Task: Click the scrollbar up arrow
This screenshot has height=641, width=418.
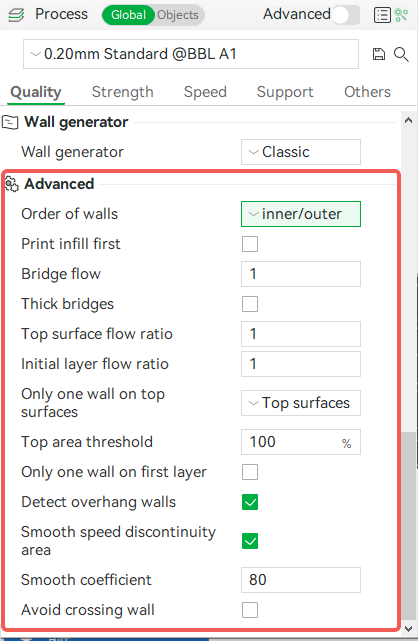Action: (x=408, y=120)
